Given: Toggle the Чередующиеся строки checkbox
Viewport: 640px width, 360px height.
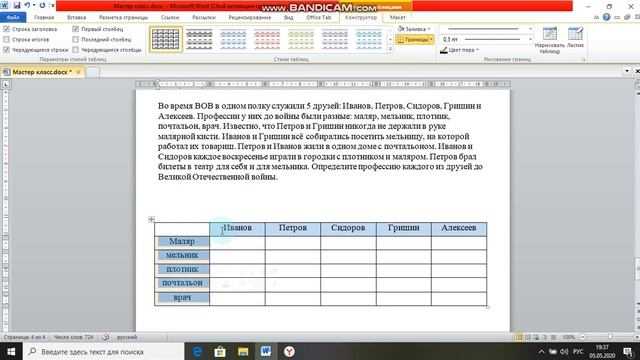Looking at the screenshot, I should (6, 49).
